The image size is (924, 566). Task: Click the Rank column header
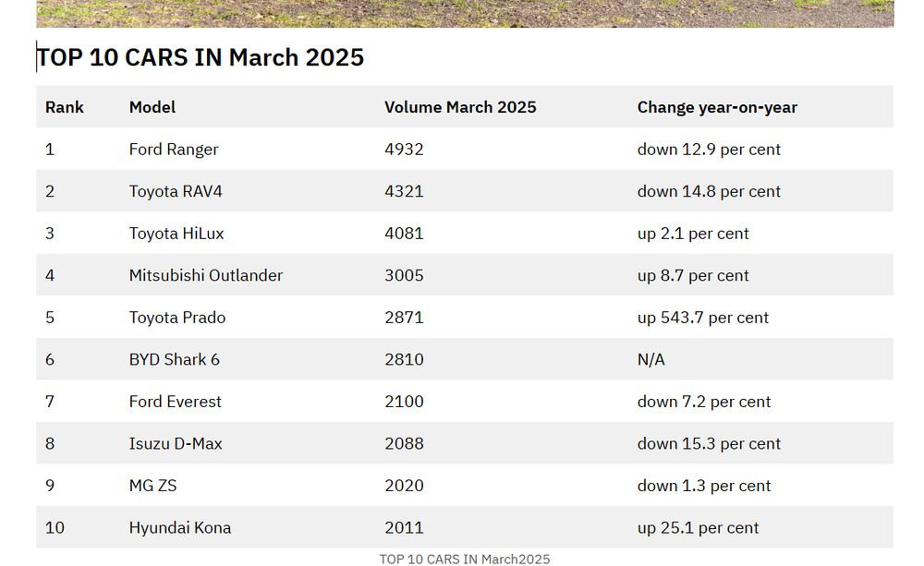coord(65,107)
